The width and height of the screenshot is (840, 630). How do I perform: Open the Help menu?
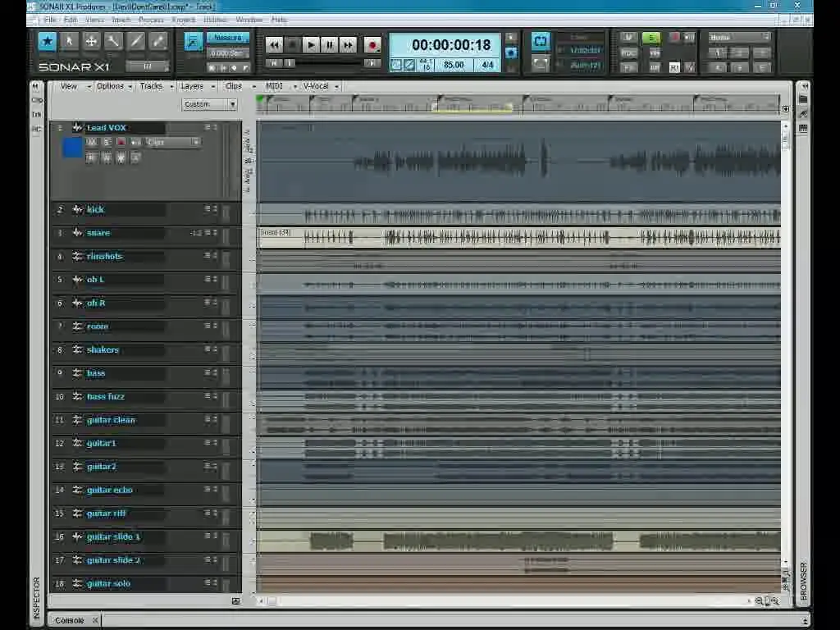pyautogui.click(x=279, y=20)
